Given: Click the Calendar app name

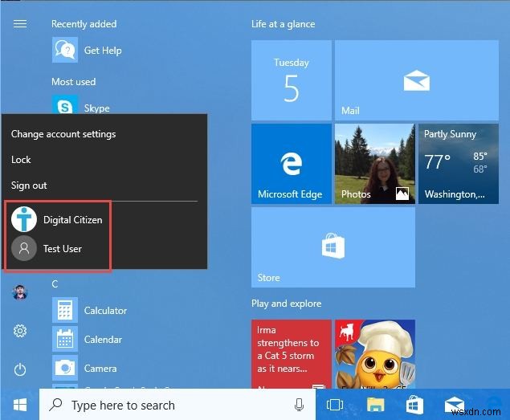Looking at the screenshot, I should [103, 340].
